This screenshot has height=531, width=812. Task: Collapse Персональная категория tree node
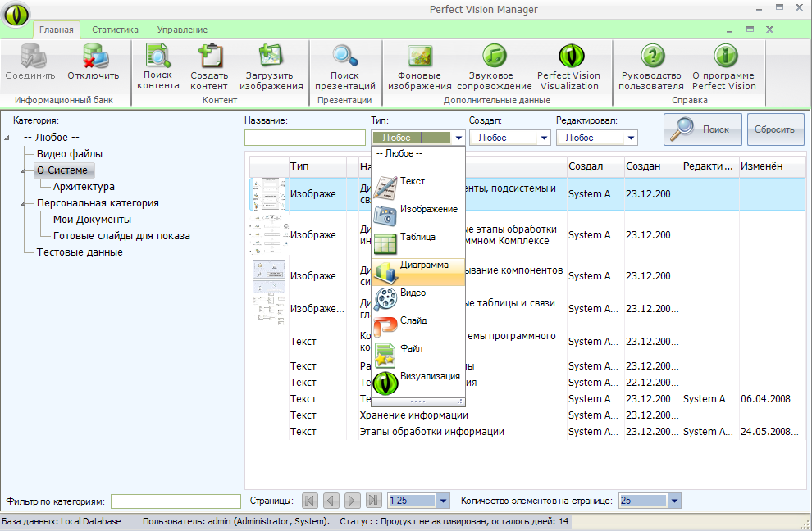pyautogui.click(x=23, y=203)
